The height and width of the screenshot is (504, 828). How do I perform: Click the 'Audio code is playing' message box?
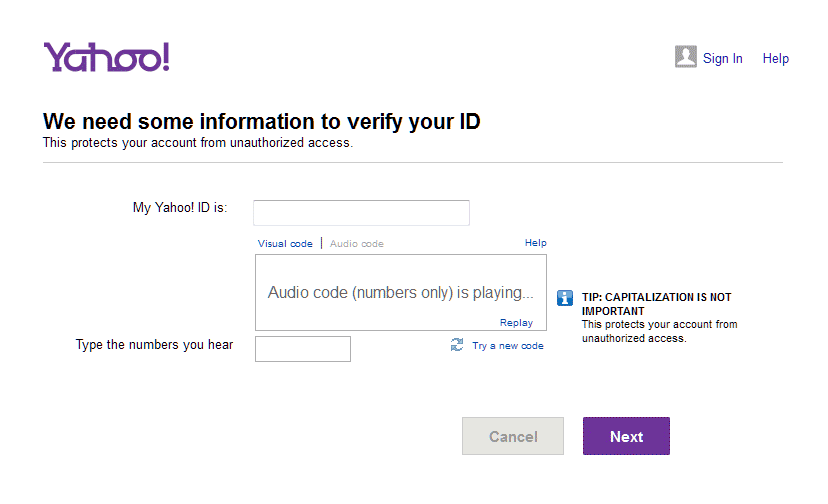coord(400,292)
